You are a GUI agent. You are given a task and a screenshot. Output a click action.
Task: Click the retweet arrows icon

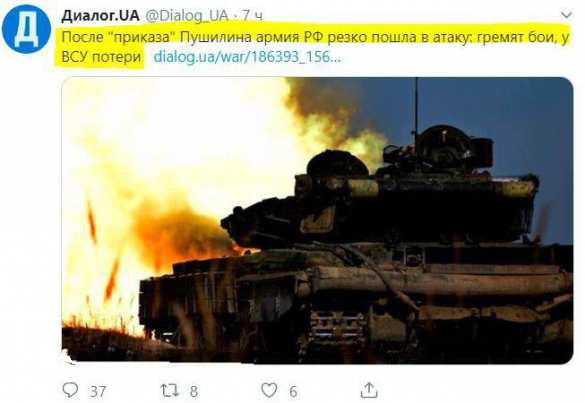[x=170, y=391]
